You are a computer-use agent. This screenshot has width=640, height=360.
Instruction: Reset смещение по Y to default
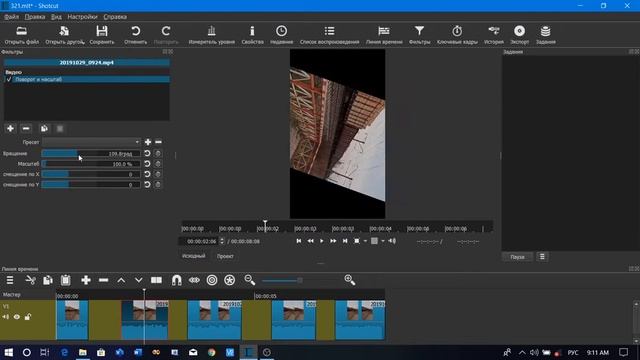(x=147, y=185)
